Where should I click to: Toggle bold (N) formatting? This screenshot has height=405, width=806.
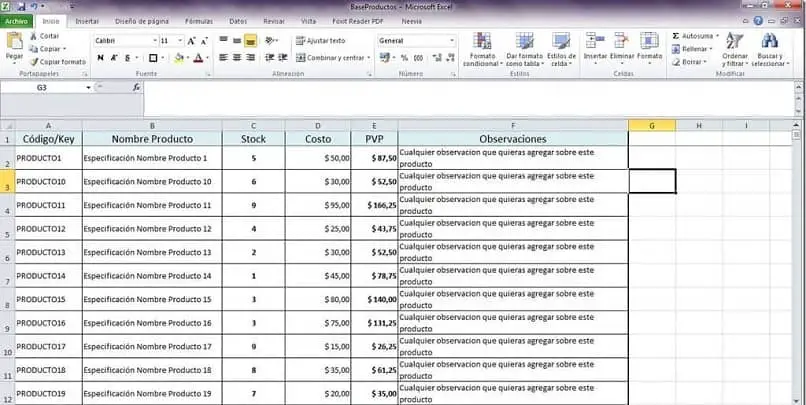click(x=100, y=58)
